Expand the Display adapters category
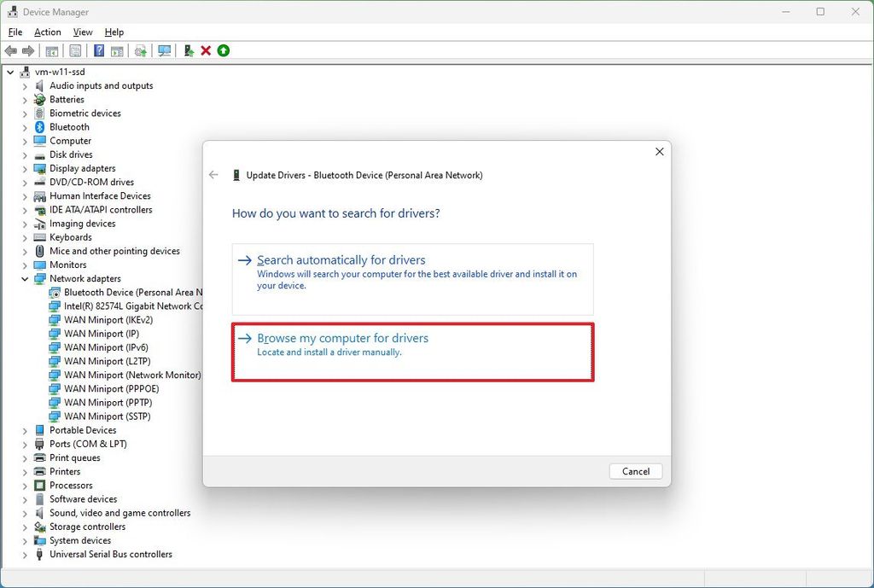This screenshot has width=874, height=588. coord(25,168)
